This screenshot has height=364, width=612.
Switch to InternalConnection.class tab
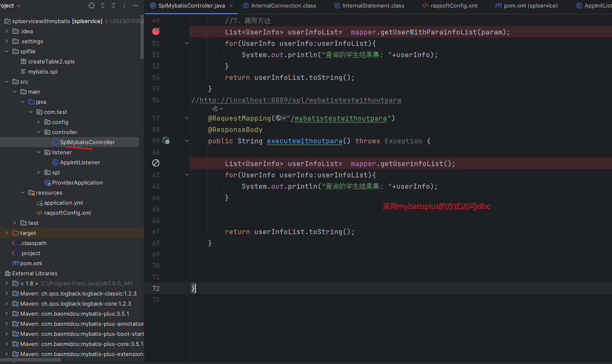283,5
